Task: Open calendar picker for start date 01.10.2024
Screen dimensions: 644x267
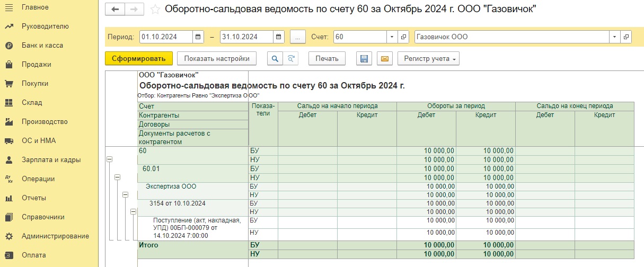Action: tap(199, 37)
